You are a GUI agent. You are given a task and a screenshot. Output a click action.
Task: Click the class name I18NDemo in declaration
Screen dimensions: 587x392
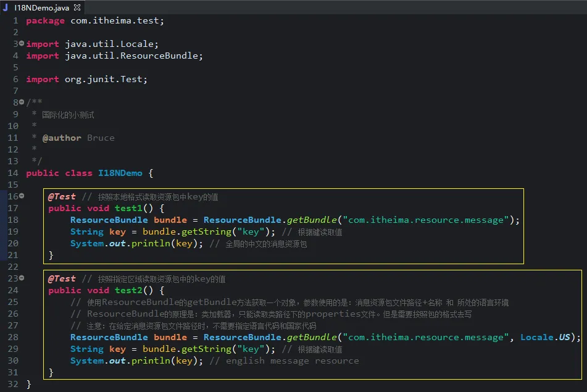click(120, 173)
